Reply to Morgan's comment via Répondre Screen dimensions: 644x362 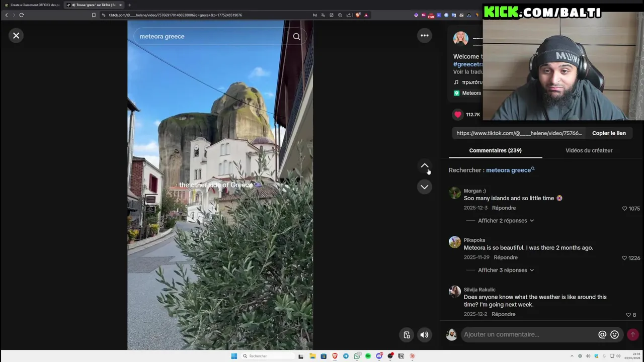(504, 208)
